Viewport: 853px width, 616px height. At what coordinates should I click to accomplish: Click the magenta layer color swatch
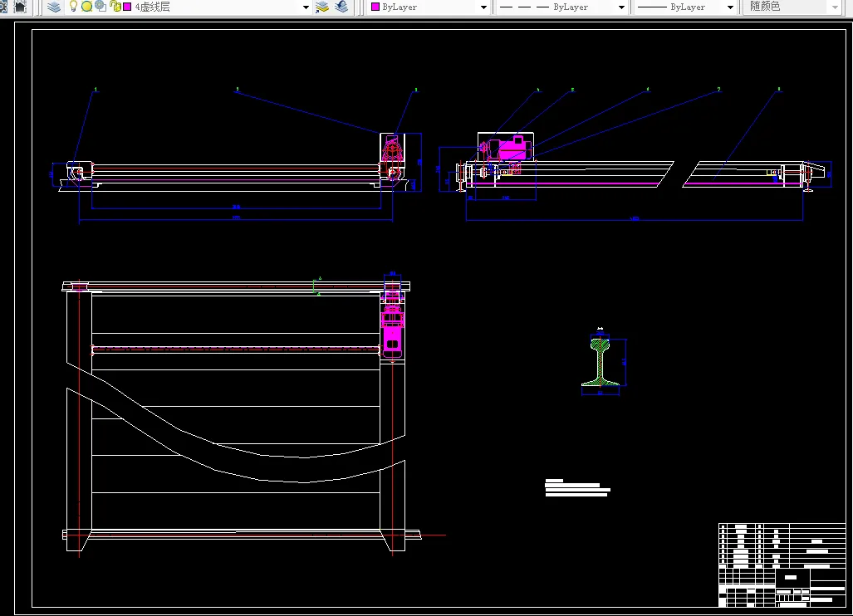[127, 7]
